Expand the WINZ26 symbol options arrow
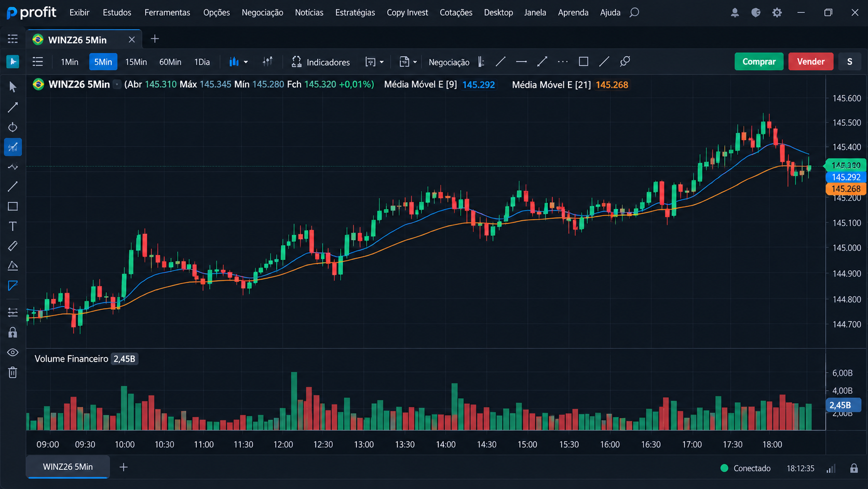This screenshot has height=489, width=868. click(x=117, y=84)
